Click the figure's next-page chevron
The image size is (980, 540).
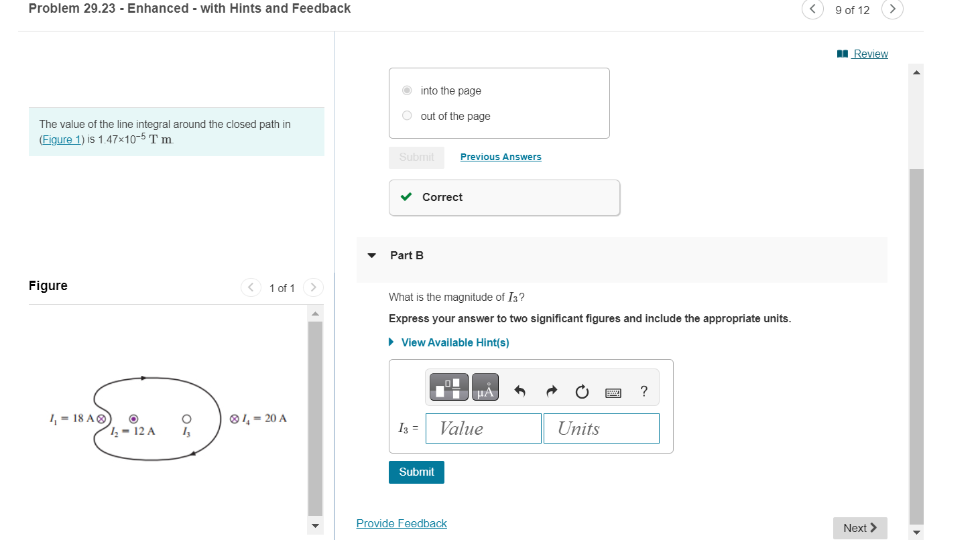313,287
